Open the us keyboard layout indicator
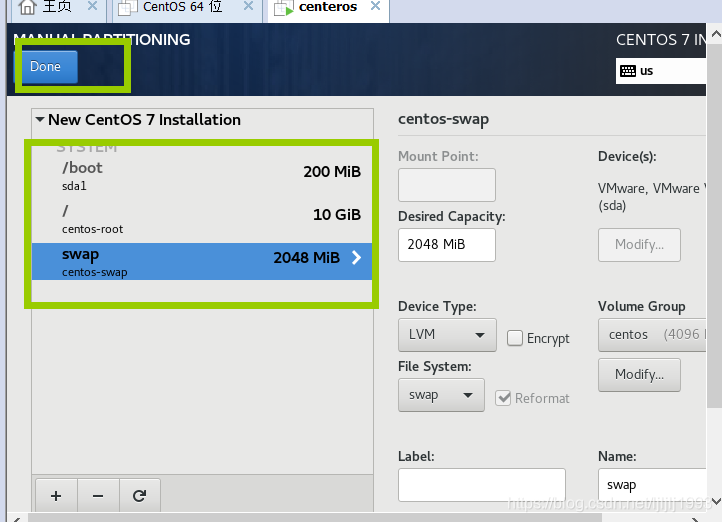Image resolution: width=722 pixels, height=522 pixels. [661, 71]
